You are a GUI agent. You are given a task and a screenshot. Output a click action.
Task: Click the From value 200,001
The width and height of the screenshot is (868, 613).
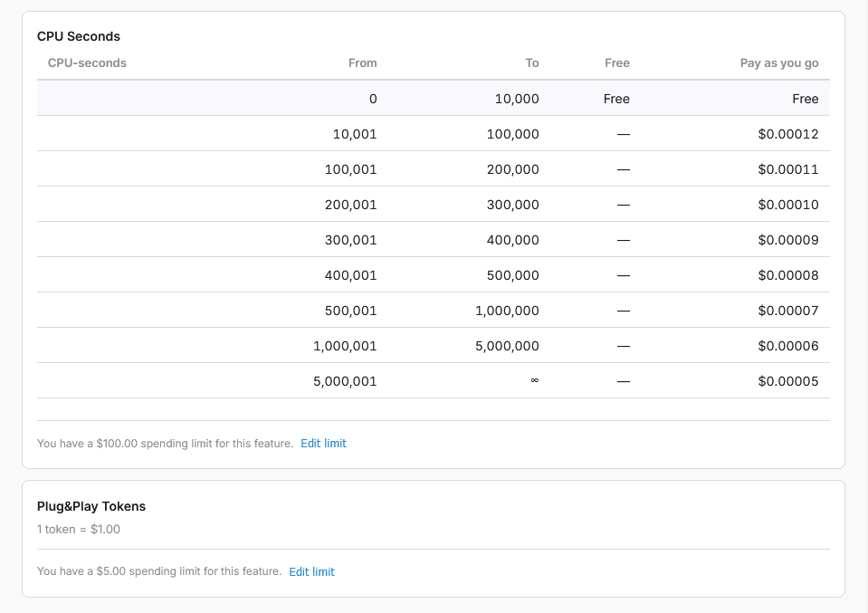[350, 205]
